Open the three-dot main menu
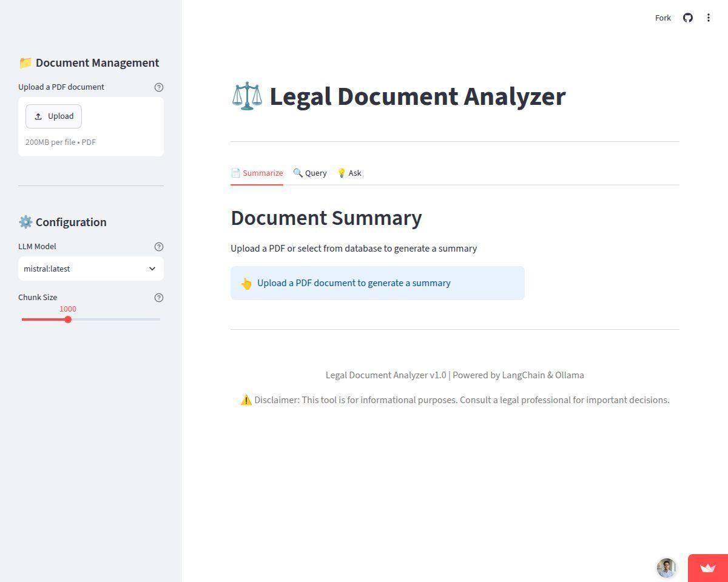The width and height of the screenshot is (728, 582). tap(709, 18)
